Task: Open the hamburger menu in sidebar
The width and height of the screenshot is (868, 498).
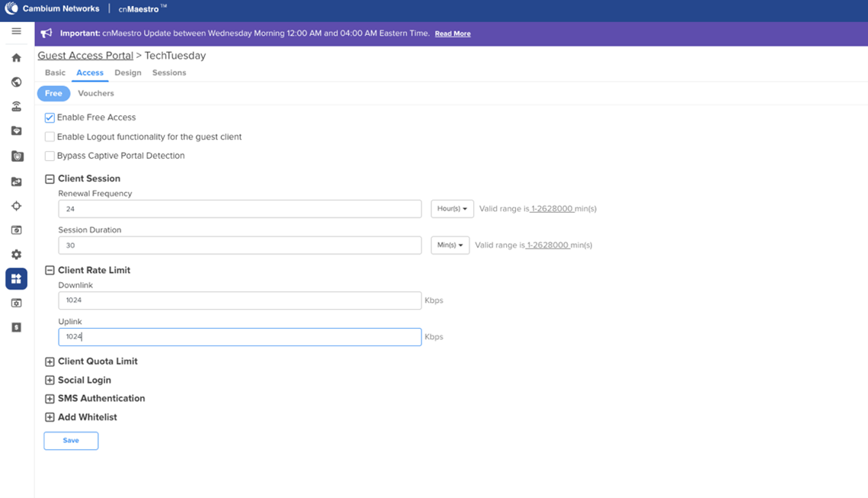Action: pos(16,31)
